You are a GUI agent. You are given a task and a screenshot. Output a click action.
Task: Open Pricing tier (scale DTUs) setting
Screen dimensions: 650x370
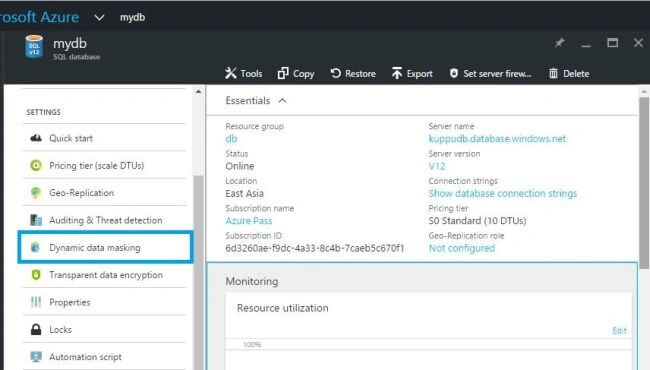pyautogui.click(x=104, y=165)
